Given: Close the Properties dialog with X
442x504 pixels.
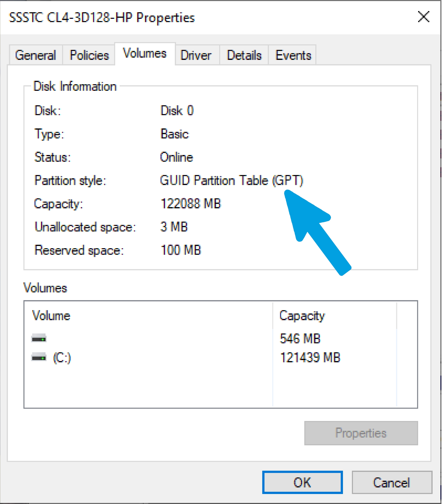Looking at the screenshot, I should pyautogui.click(x=424, y=17).
